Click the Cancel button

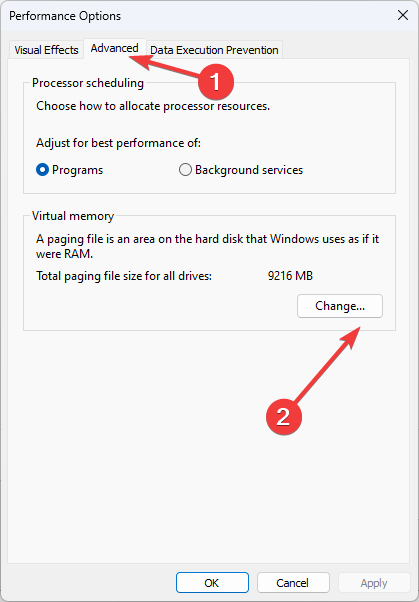293,583
